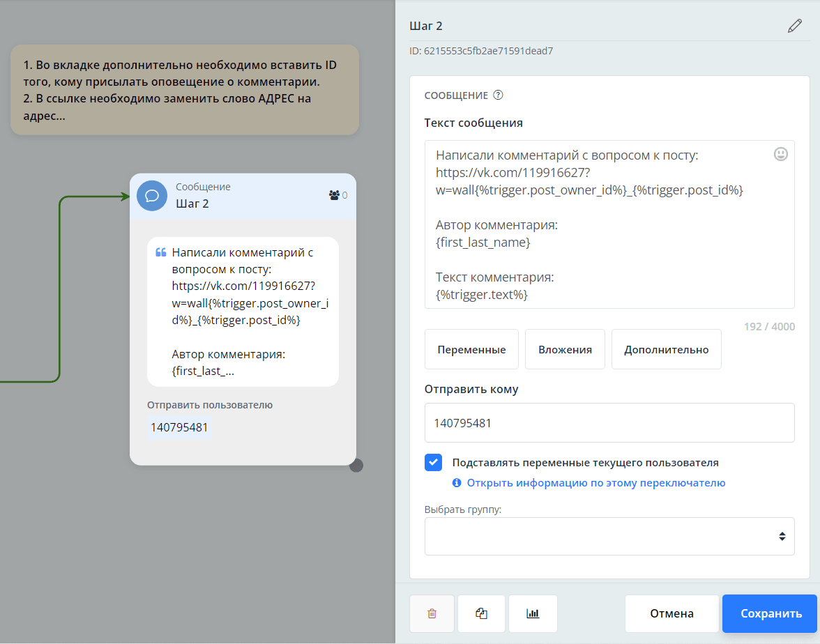
Task: Open step statistics with the chart icon
Action: pos(533,613)
